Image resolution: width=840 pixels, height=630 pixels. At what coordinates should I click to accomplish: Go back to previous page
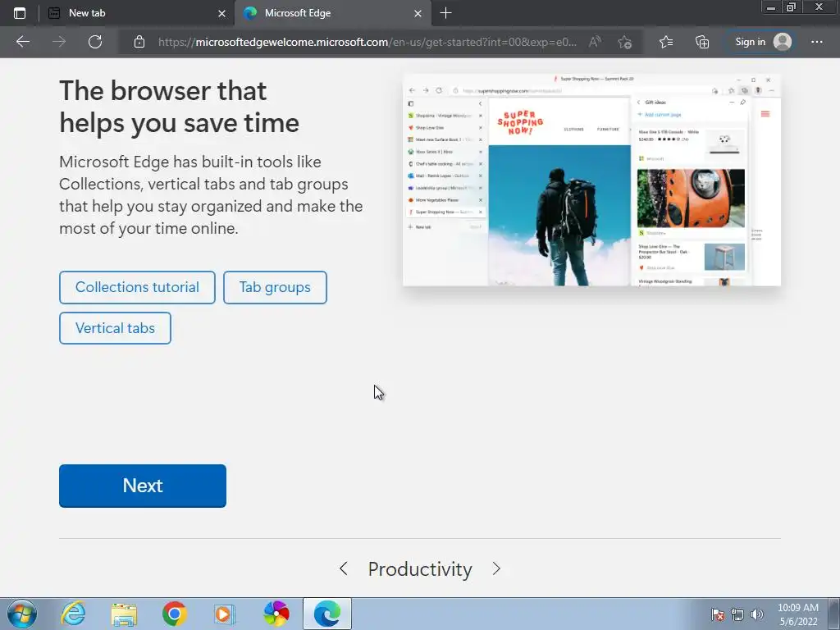(x=22, y=42)
